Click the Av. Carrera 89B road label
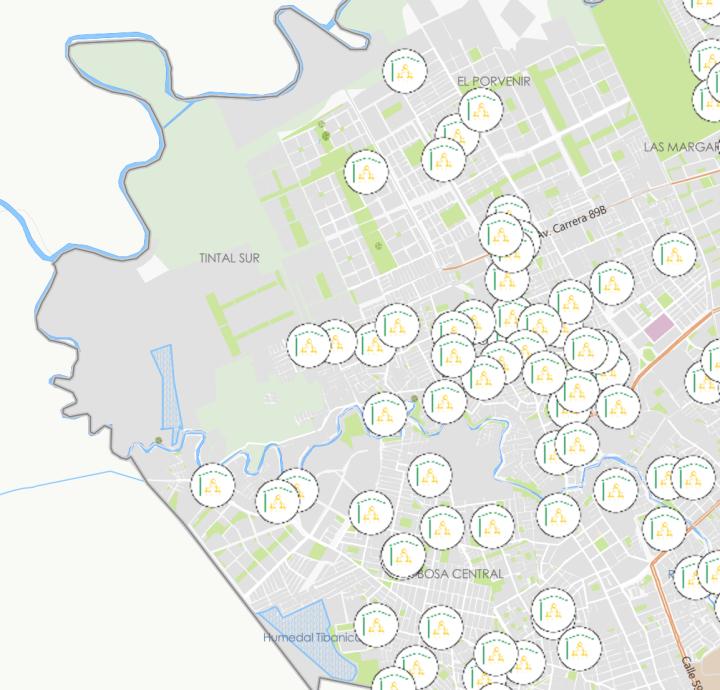Image resolution: width=720 pixels, height=690 pixels. coord(571,222)
